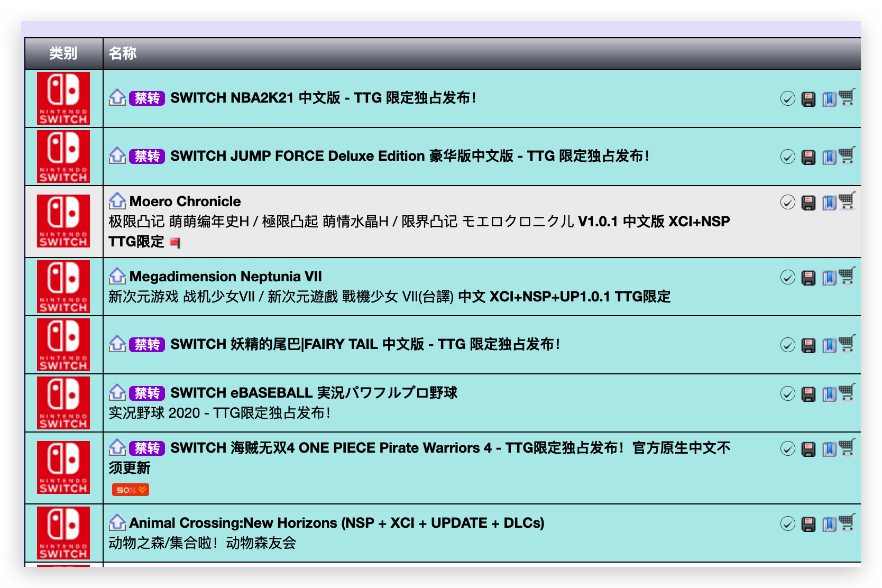Click the bookmark icon in JUMP FORCE row

829,157
